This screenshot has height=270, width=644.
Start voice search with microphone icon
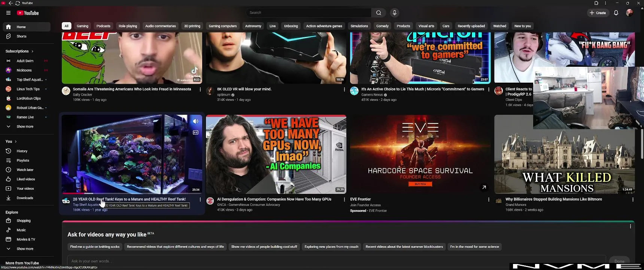pos(394,13)
